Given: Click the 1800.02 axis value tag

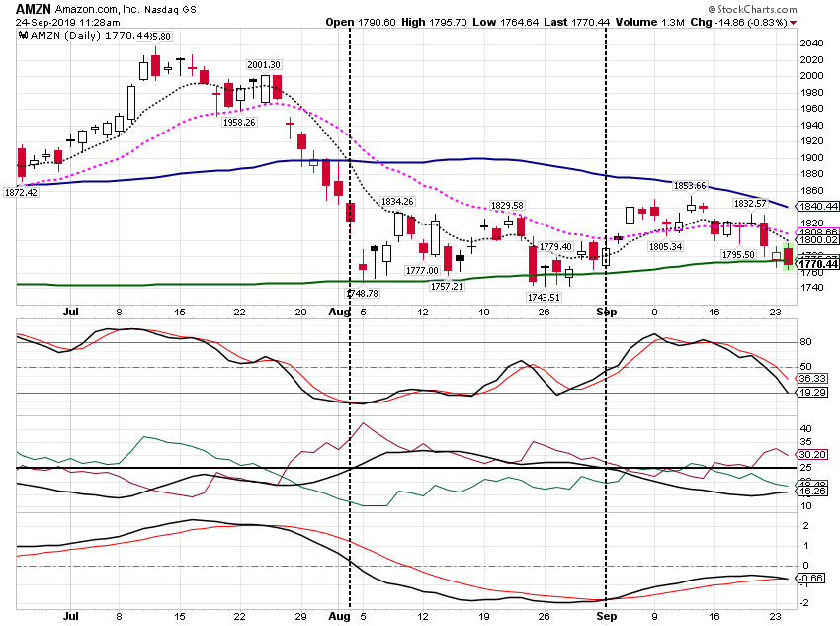Looking at the screenshot, I should click(817, 240).
